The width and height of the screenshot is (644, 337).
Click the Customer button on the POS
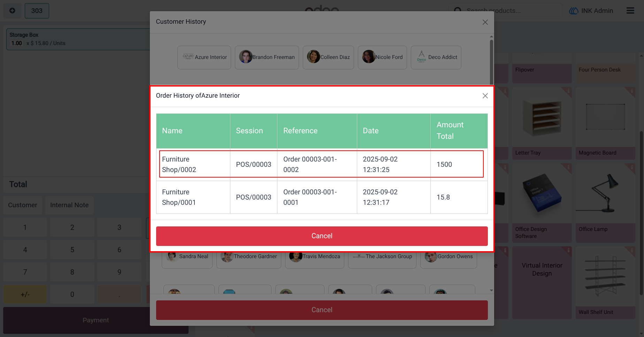[23, 205]
